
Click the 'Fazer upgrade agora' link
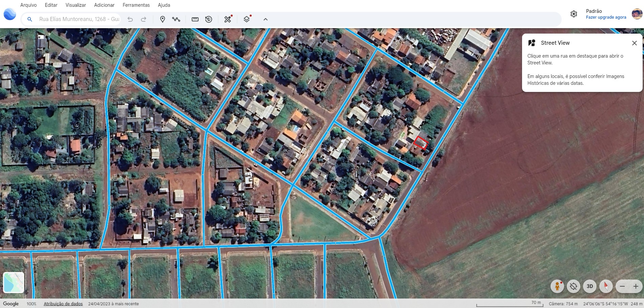click(606, 17)
